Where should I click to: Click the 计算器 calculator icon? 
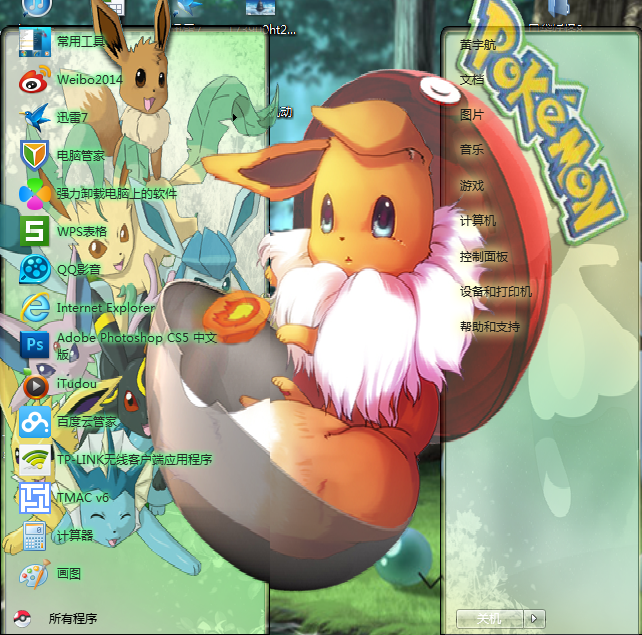(34, 536)
